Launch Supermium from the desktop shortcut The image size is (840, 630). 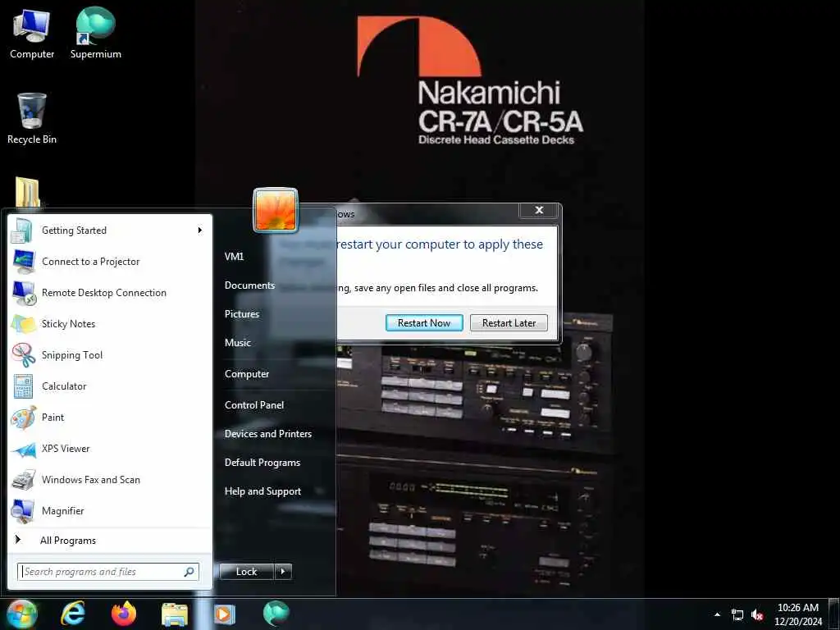(95, 33)
